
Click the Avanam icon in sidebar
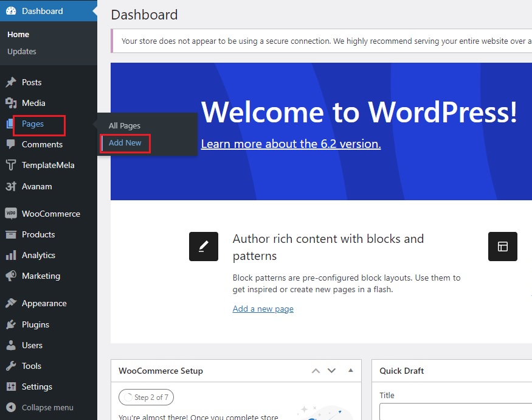[11, 186]
